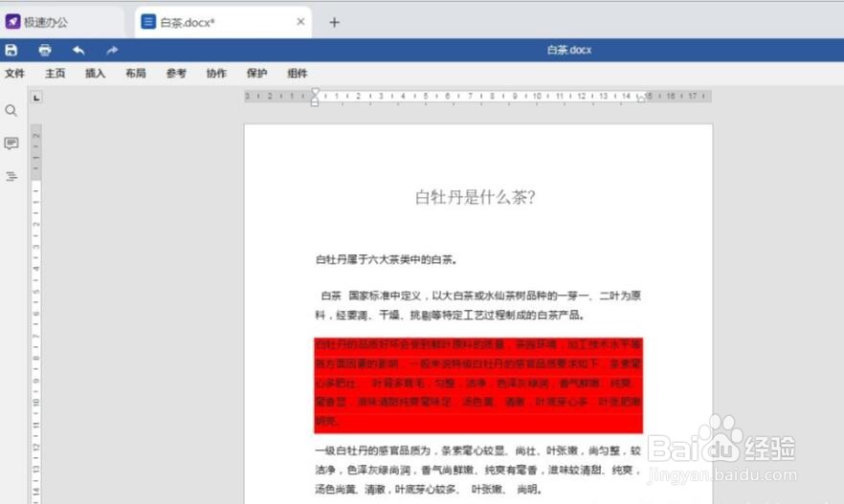Click the Print icon
Image resolution: width=844 pixels, height=504 pixels.
click(x=45, y=50)
